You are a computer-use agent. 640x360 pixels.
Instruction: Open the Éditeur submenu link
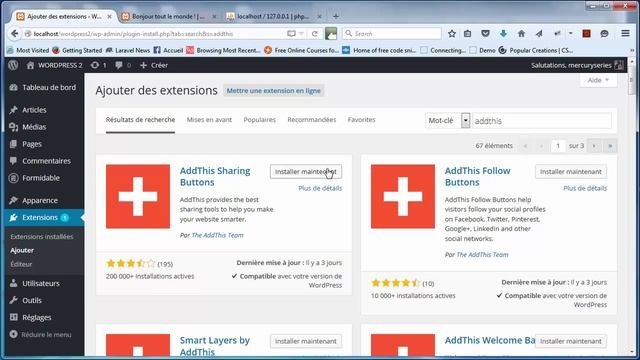[x=21, y=264]
